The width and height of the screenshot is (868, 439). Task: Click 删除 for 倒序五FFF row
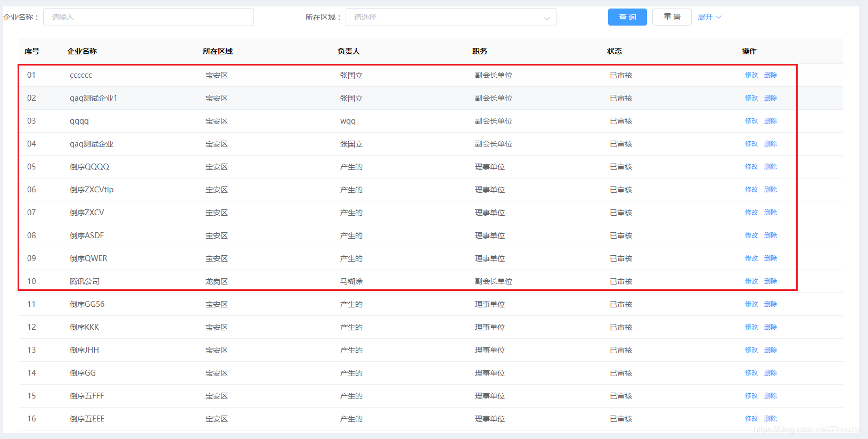click(x=771, y=396)
